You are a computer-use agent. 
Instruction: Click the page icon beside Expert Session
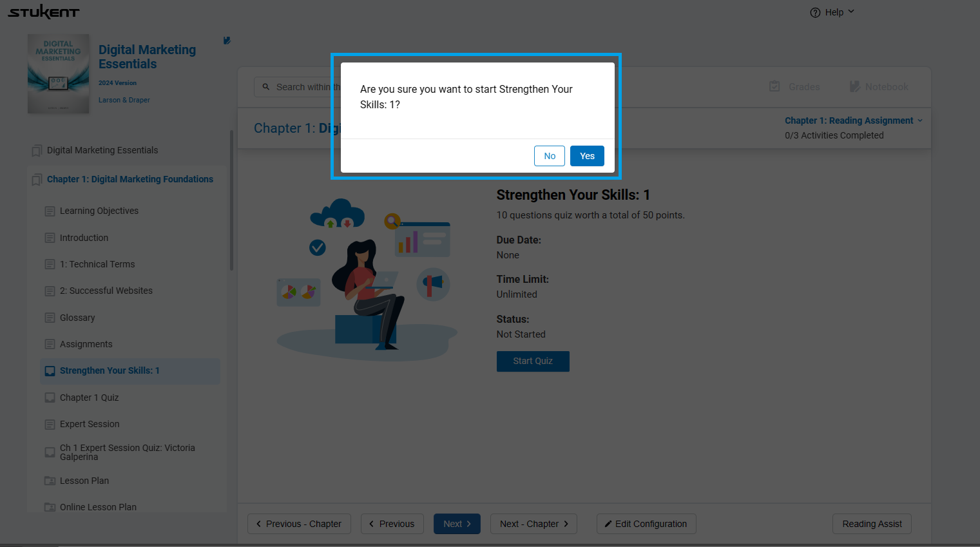(50, 425)
